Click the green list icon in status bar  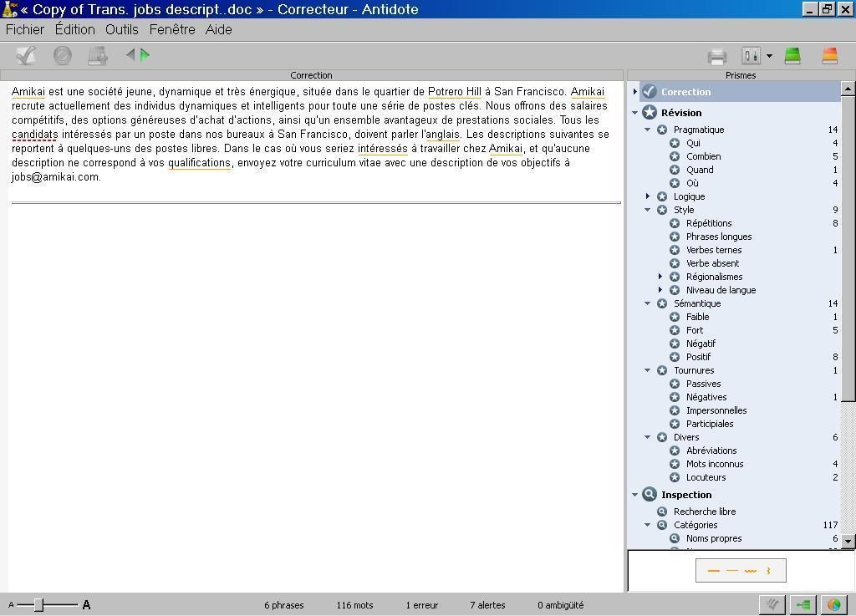(803, 604)
